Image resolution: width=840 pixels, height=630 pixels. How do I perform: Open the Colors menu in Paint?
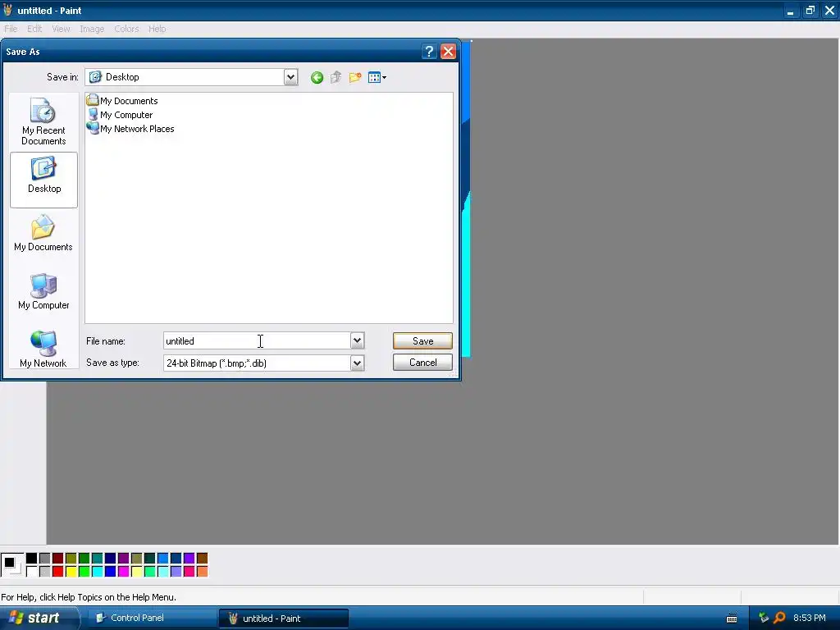[126, 29]
